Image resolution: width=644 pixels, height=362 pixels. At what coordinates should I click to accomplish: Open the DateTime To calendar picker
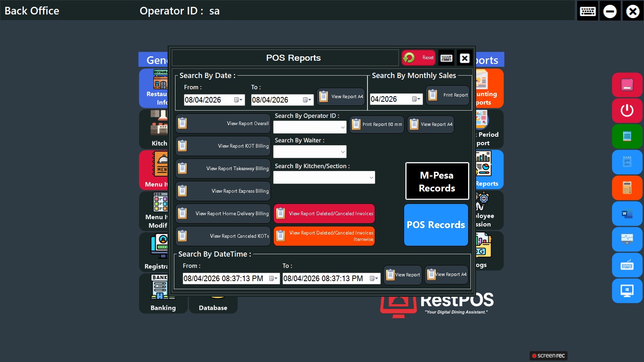pos(374,278)
